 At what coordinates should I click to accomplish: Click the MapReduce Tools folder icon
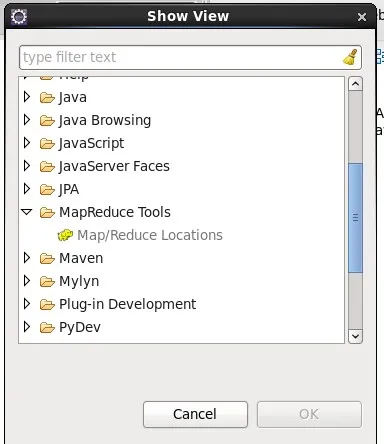(x=47, y=212)
